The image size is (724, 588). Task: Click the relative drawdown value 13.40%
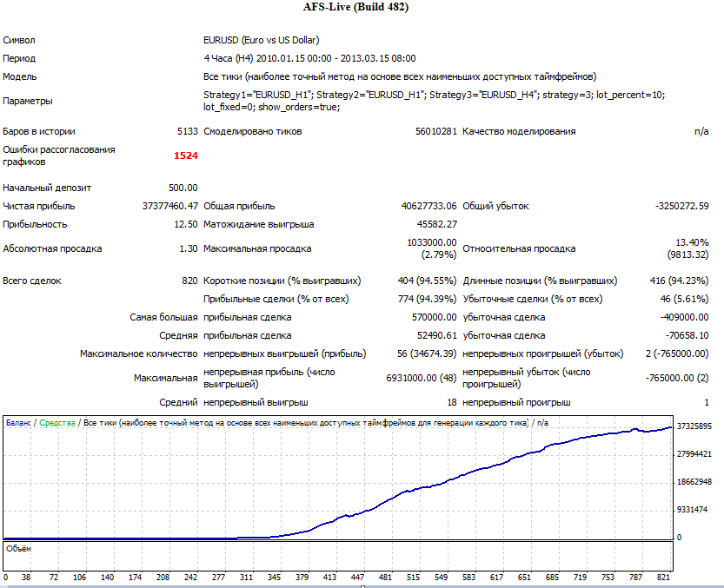692,242
